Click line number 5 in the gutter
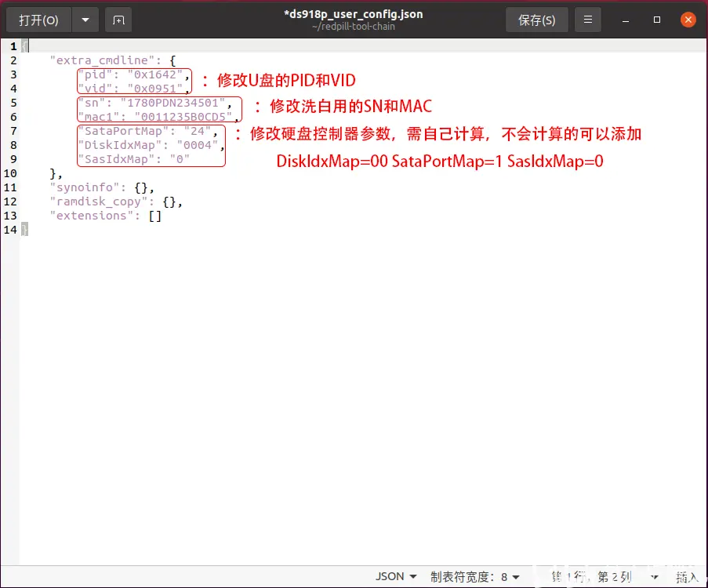The width and height of the screenshot is (708, 588). (13, 103)
